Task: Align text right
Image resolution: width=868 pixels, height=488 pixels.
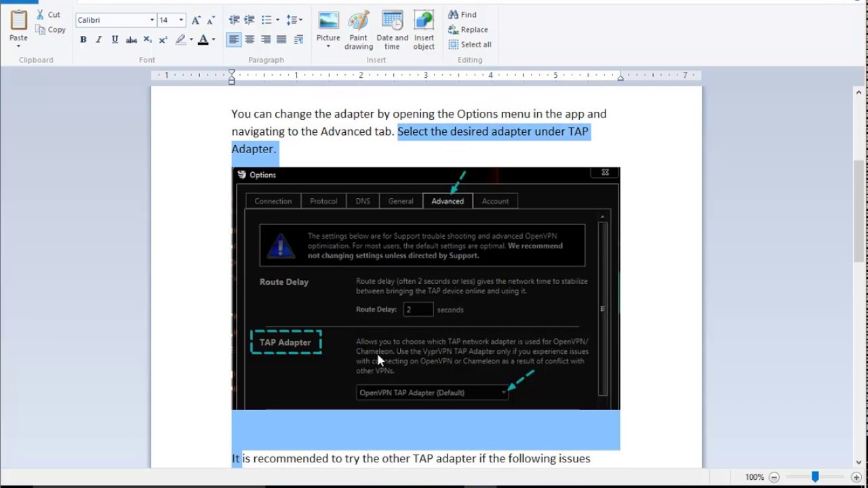Action: click(x=266, y=40)
